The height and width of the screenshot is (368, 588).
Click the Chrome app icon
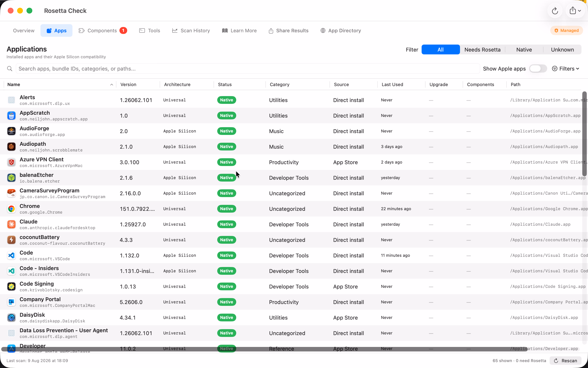point(11,209)
